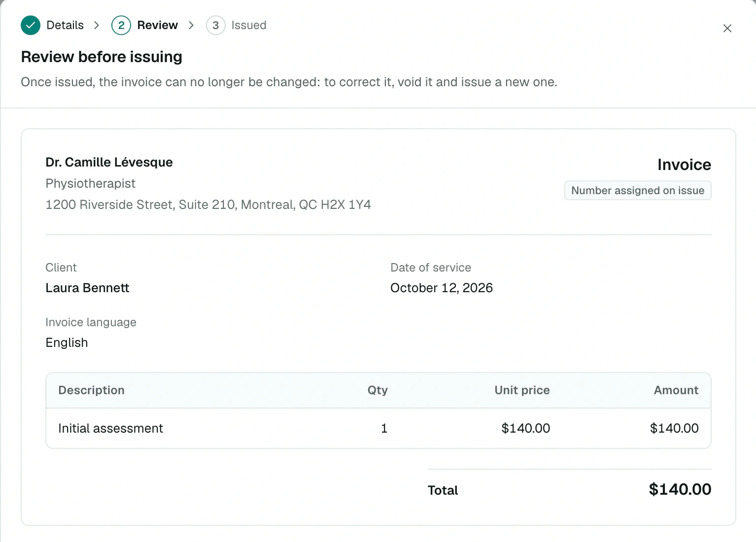Screen dimensions: 756x542
Task: Click the unit price cell '$140.00'
Action: pyautogui.click(x=525, y=429)
